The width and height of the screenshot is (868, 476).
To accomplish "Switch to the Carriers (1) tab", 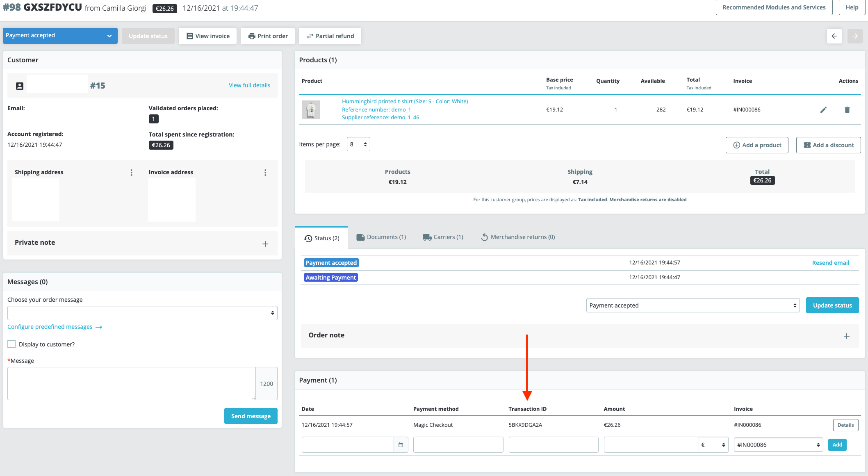I will (443, 237).
